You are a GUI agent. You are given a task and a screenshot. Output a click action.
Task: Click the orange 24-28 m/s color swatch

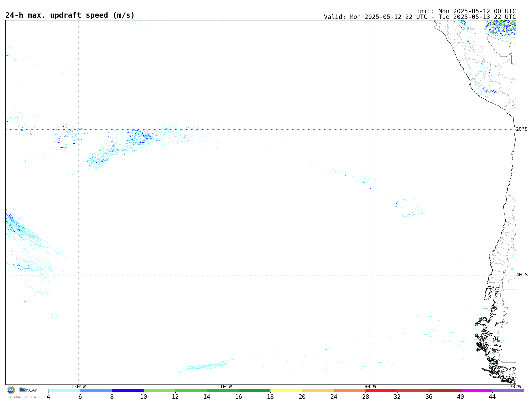350,391
